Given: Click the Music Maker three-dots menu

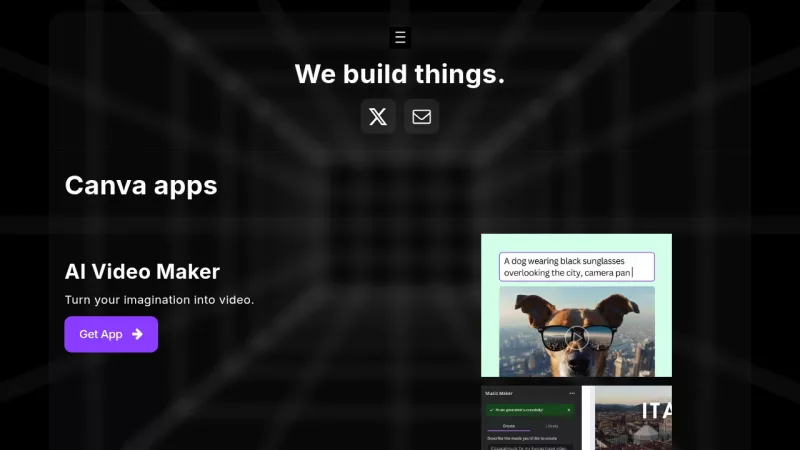Looking at the screenshot, I should point(572,393).
